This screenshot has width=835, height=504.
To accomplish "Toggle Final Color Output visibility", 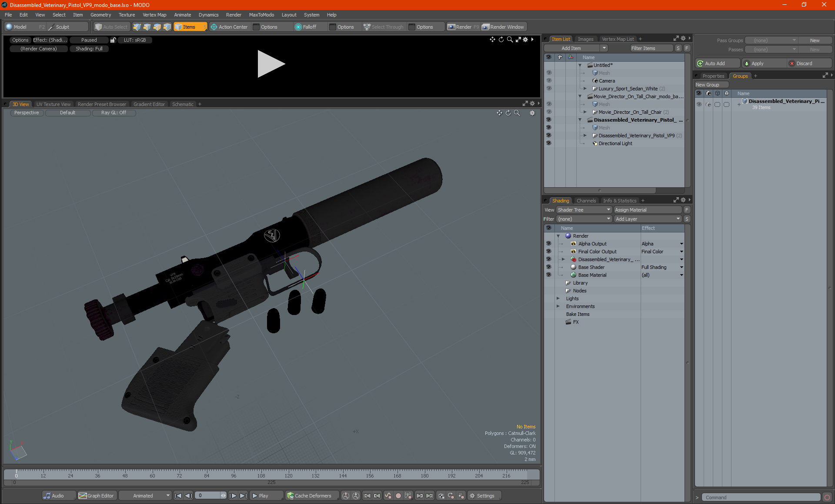I will pyautogui.click(x=548, y=252).
